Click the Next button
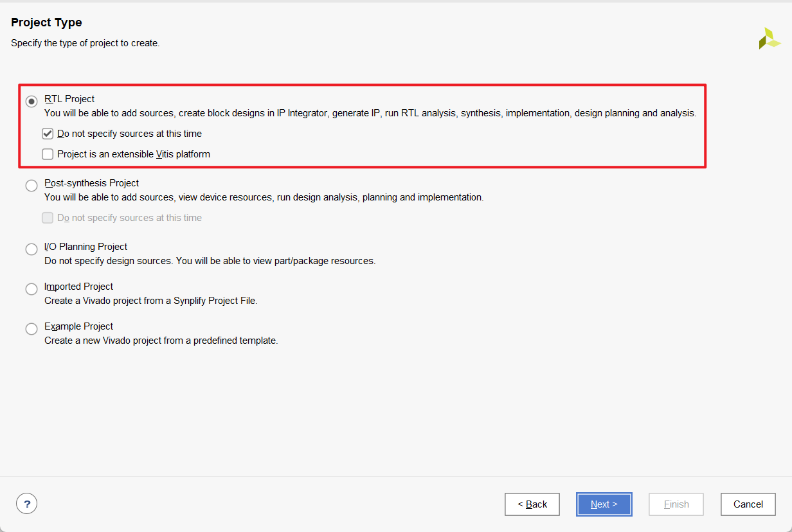 coord(604,504)
